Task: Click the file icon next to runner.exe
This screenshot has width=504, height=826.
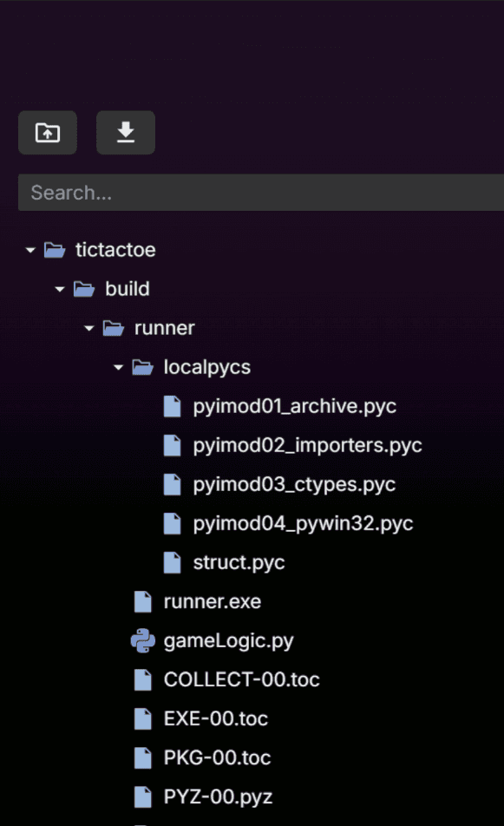Action: pyautogui.click(x=142, y=601)
